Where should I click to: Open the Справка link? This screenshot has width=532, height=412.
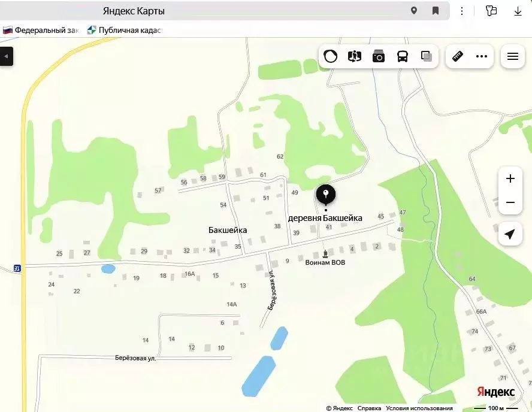[x=369, y=408]
